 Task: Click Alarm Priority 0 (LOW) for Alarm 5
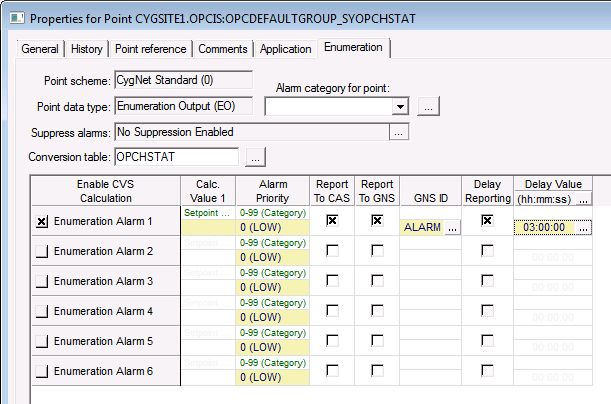click(x=272, y=348)
